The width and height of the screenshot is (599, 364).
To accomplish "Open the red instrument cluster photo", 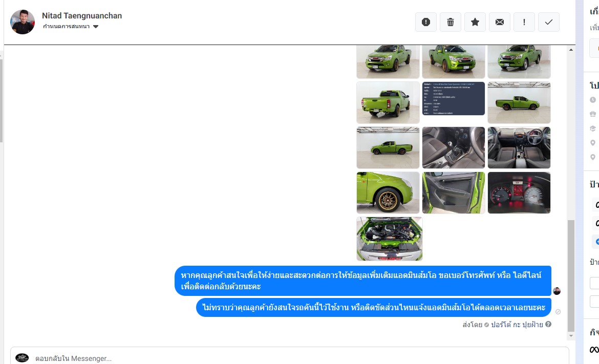I will click(x=519, y=192).
